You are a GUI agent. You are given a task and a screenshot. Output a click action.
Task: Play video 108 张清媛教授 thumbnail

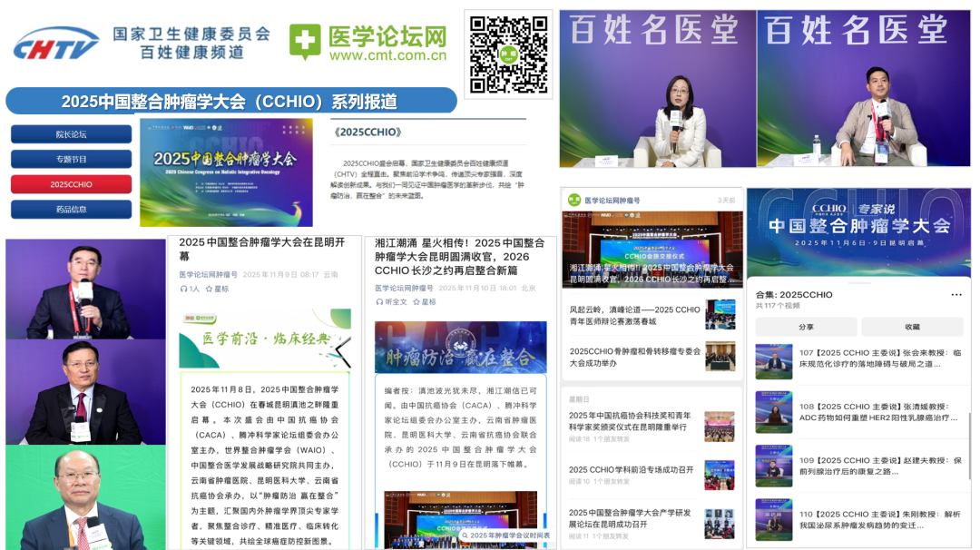pos(774,412)
